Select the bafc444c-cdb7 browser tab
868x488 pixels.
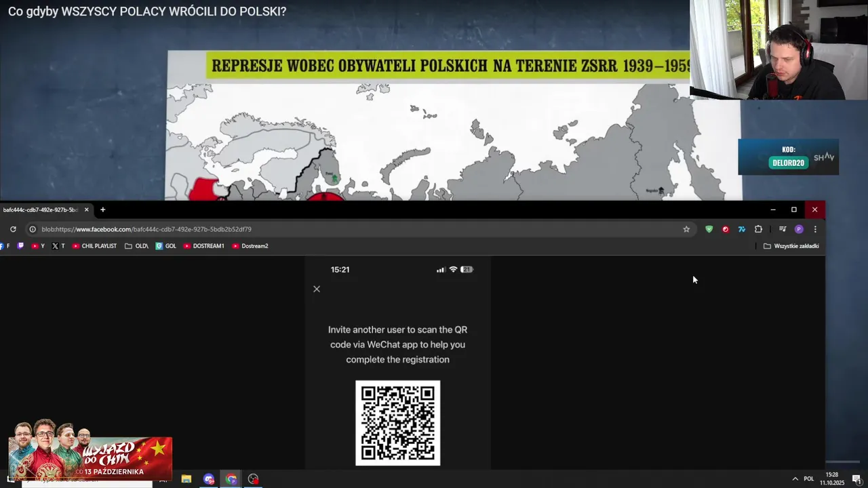pyautogui.click(x=42, y=209)
